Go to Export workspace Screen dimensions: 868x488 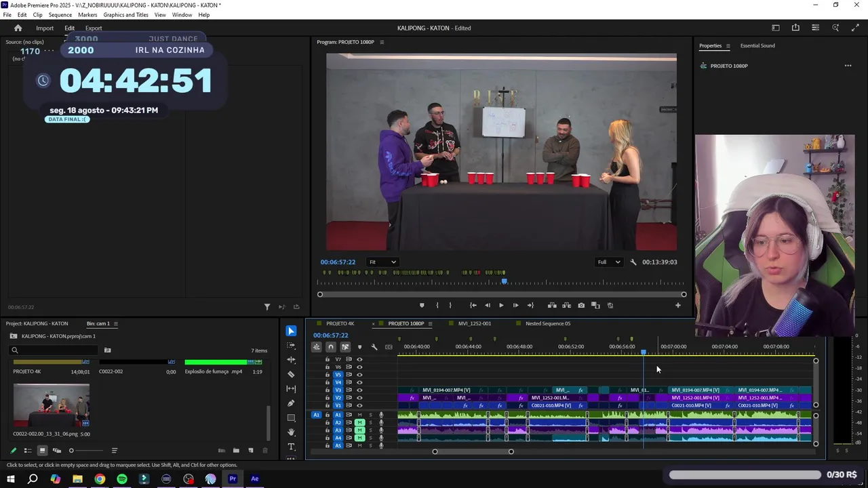[94, 28]
